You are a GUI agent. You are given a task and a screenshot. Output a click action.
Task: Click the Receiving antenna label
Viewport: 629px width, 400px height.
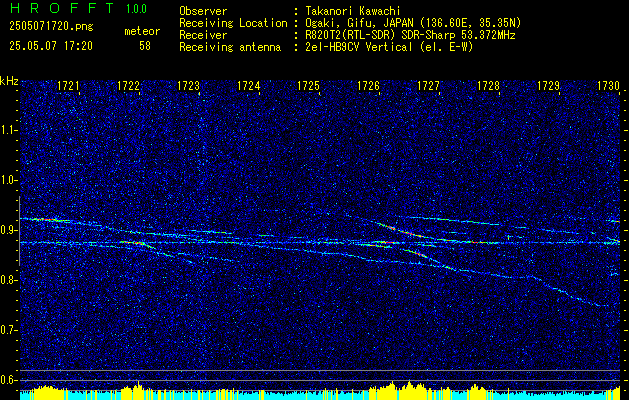pyautogui.click(x=230, y=47)
